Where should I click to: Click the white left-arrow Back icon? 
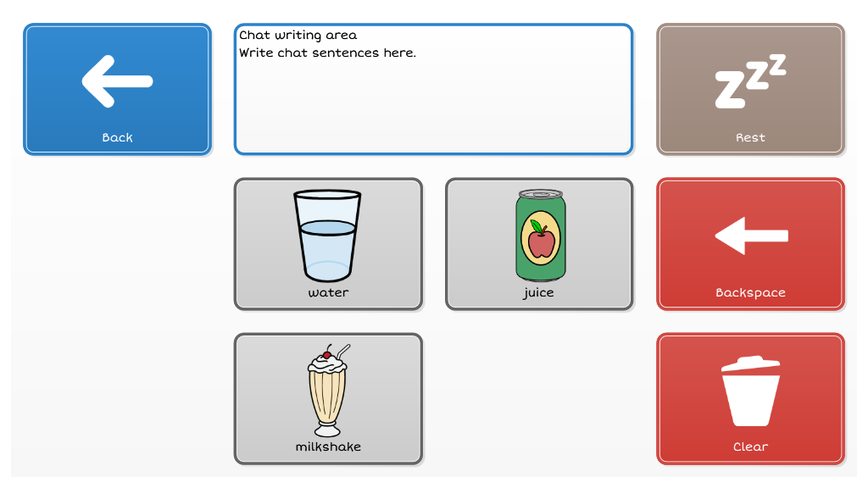(117, 81)
